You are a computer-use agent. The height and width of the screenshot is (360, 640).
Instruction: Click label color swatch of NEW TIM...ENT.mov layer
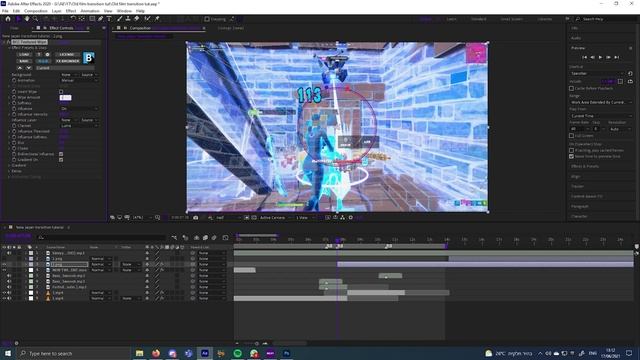tap(31, 270)
